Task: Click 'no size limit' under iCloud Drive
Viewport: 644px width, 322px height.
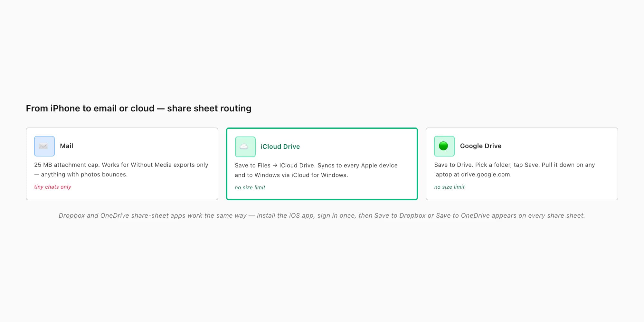Action: point(250,187)
